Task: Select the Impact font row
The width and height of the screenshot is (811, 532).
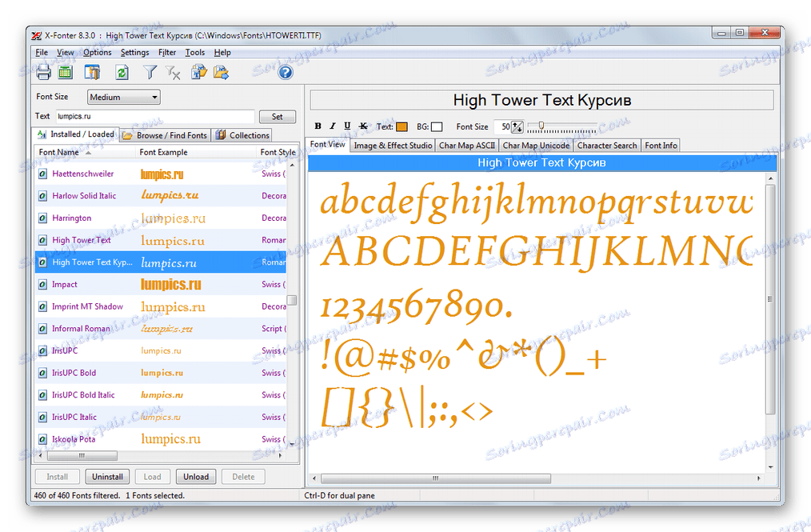Action: pyautogui.click(x=160, y=285)
